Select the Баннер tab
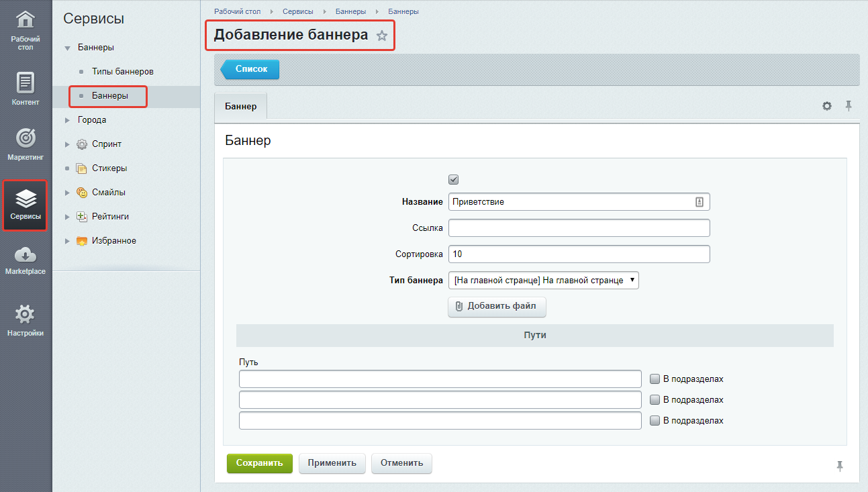868x492 pixels. click(240, 107)
